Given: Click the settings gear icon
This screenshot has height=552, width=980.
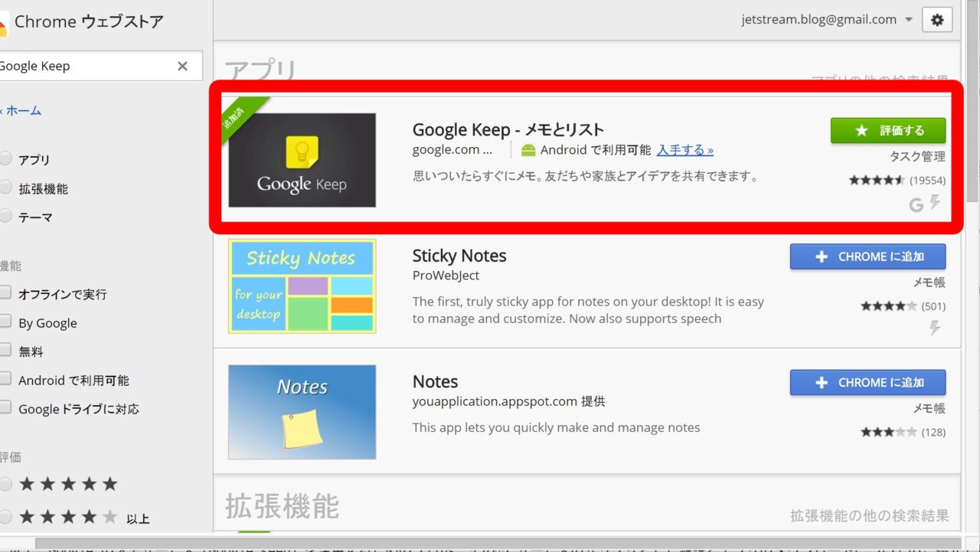Looking at the screenshot, I should [x=937, y=21].
